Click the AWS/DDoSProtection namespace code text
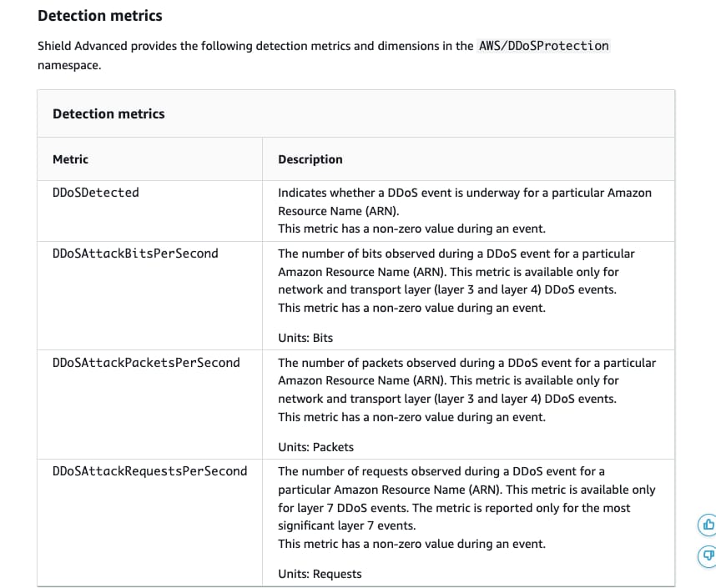 (x=543, y=46)
